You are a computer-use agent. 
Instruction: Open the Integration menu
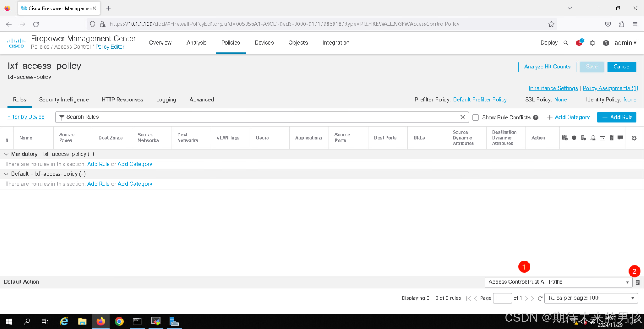pyautogui.click(x=336, y=43)
